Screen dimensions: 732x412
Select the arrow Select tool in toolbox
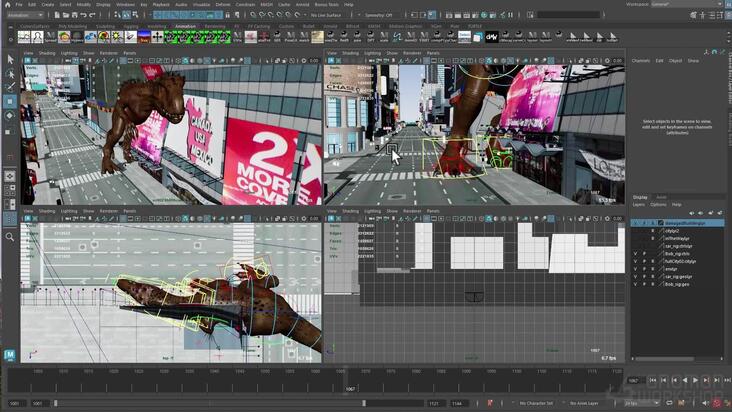[10, 59]
